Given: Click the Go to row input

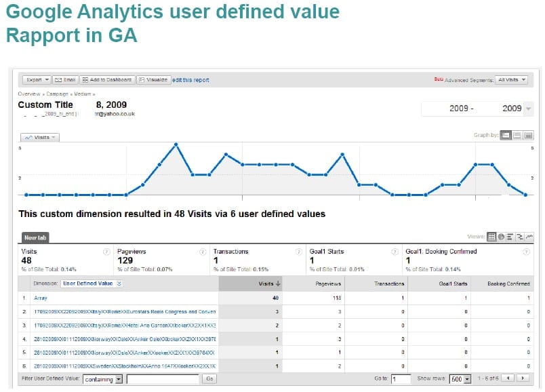Looking at the screenshot, I should click(401, 379).
